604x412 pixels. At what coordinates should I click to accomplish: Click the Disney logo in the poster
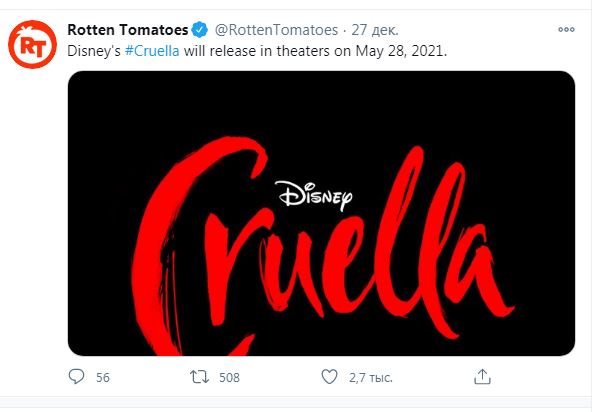tap(312, 196)
